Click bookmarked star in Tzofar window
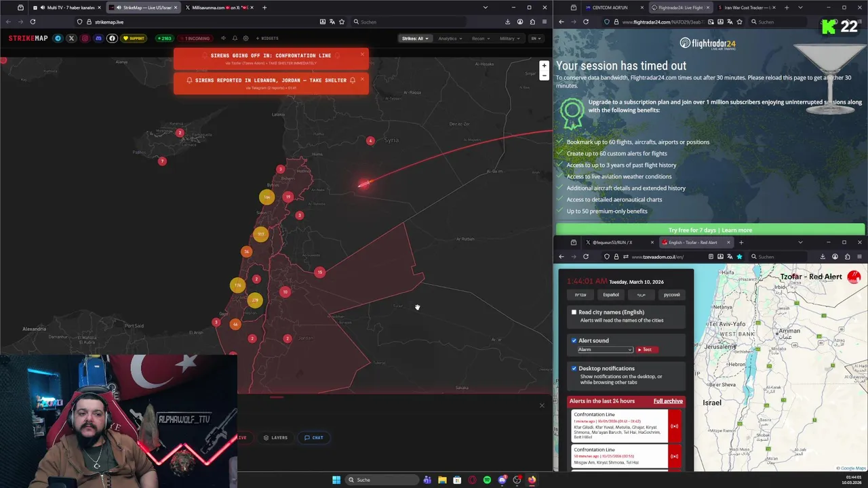This screenshot has width=868, height=488. tap(739, 256)
